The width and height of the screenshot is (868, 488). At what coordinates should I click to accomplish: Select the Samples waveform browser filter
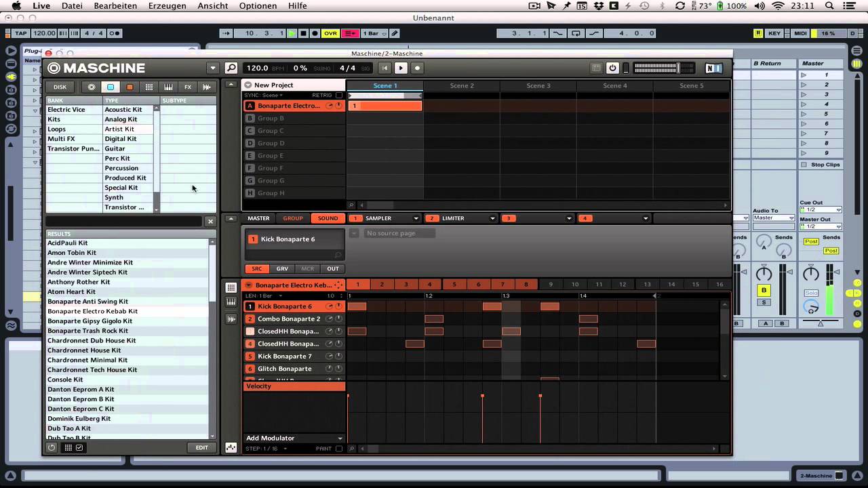(207, 87)
